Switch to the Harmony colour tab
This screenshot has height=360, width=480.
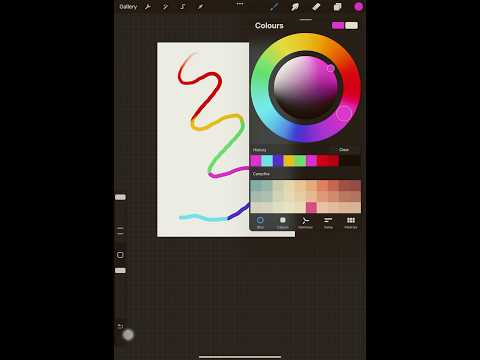click(x=305, y=222)
